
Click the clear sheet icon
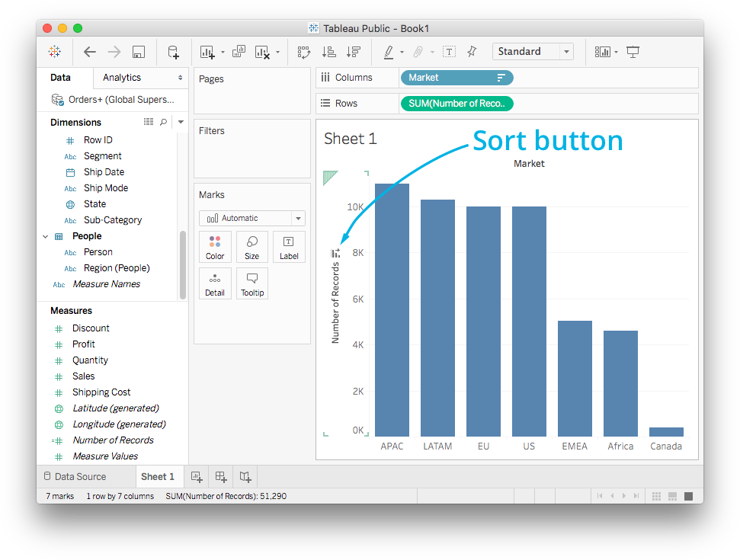263,52
